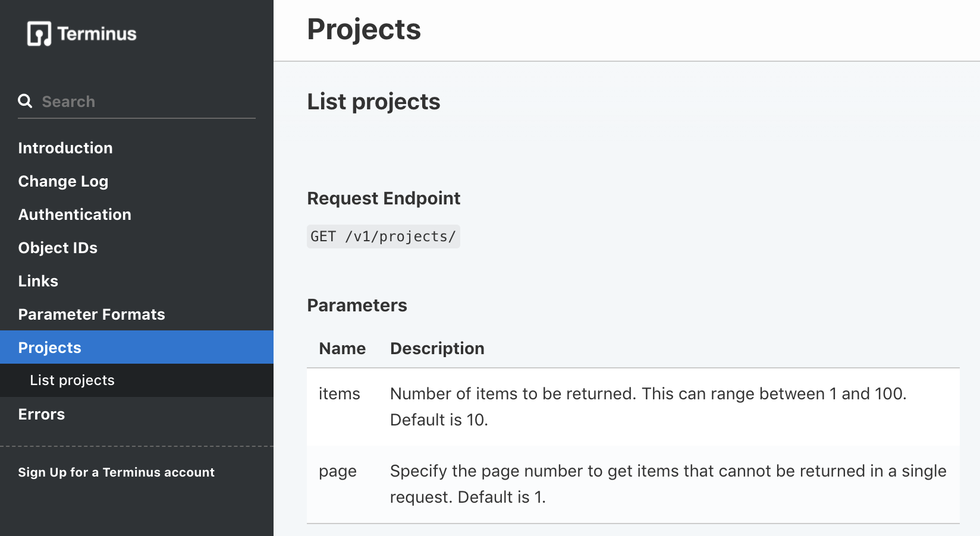The image size is (980, 536).
Task: Click the Terminus logo icon
Action: [39, 34]
